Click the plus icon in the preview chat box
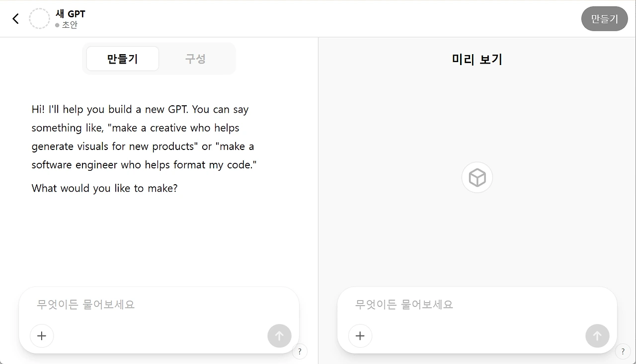636x364 pixels. [x=360, y=336]
